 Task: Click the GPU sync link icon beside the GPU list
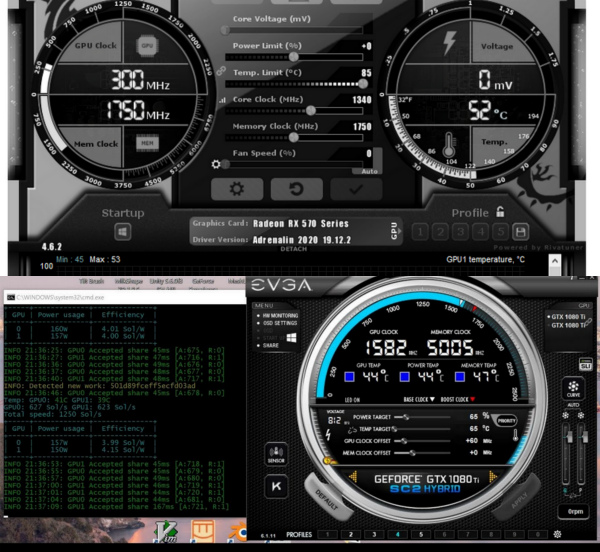point(589,322)
